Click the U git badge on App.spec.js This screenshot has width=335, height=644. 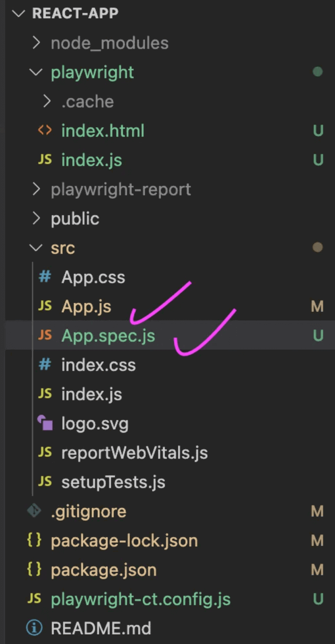(318, 335)
